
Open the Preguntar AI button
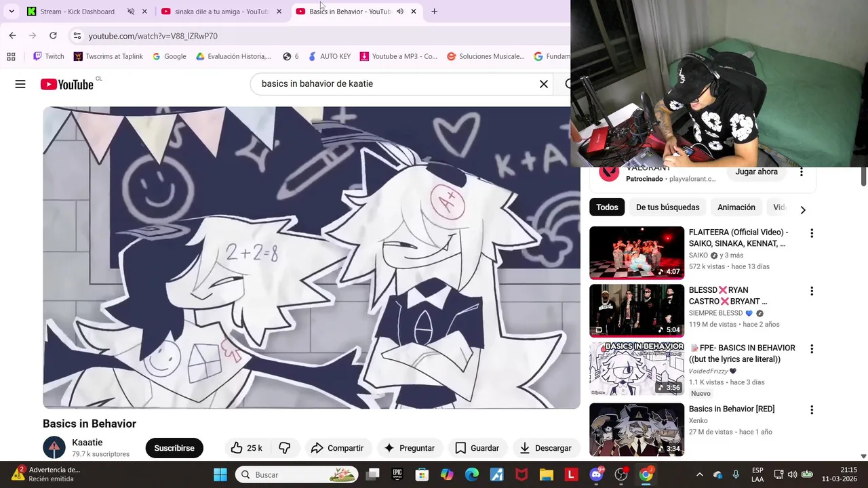[409, 448]
